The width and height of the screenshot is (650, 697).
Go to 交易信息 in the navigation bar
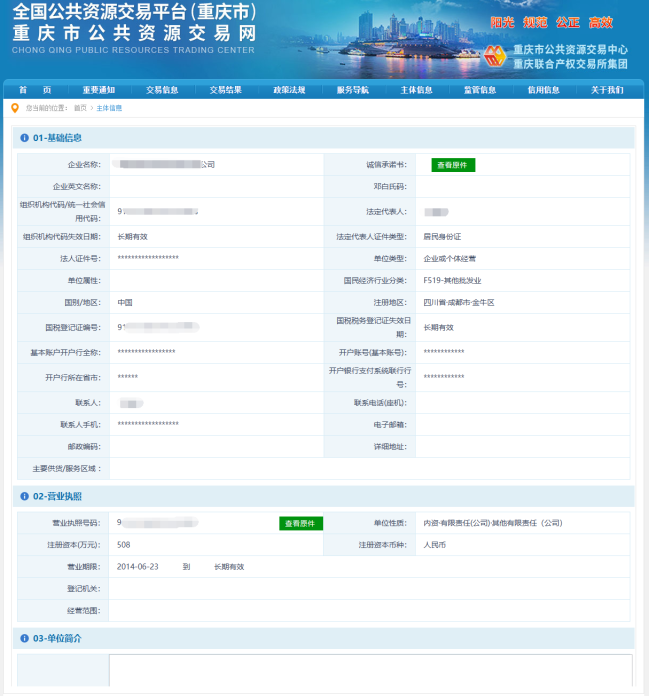click(162, 90)
